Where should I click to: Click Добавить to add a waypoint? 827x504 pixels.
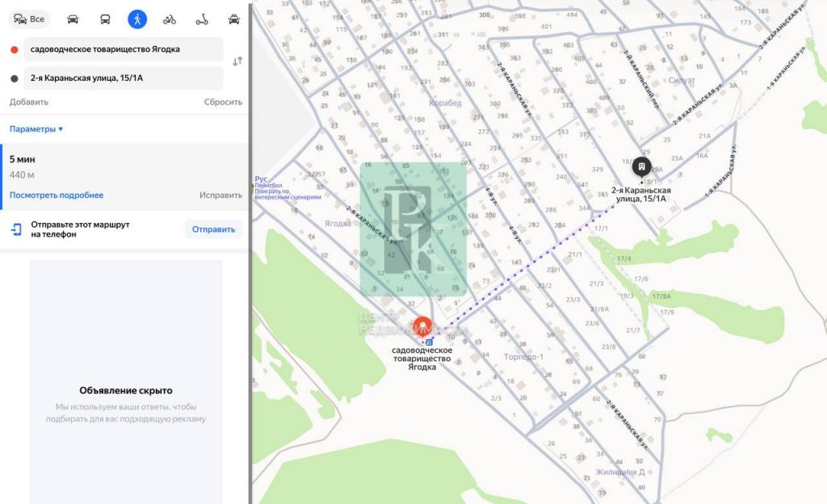[29, 102]
